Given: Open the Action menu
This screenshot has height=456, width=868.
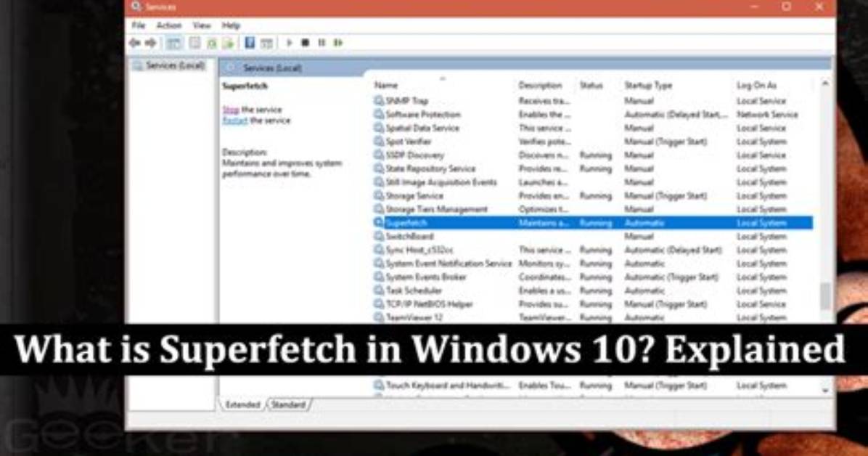Looking at the screenshot, I should [169, 25].
